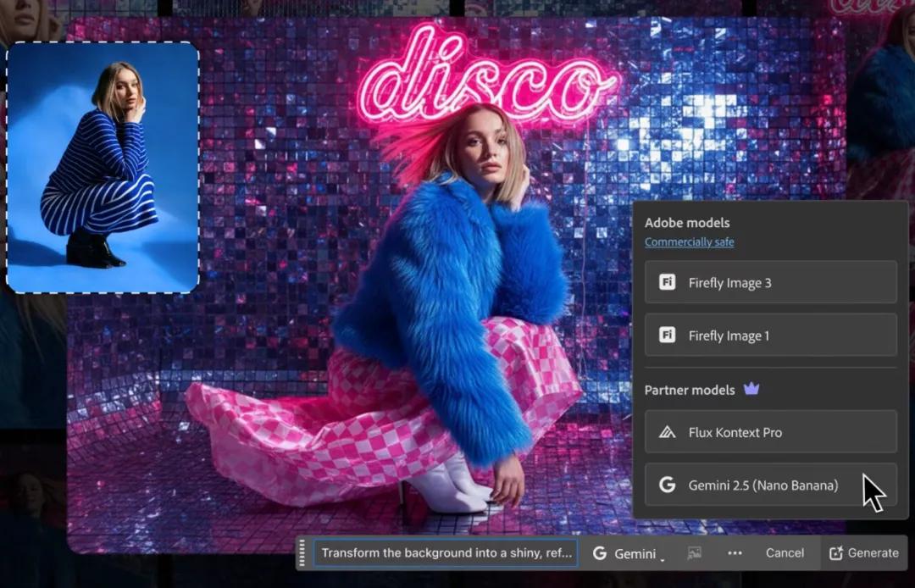Open the Gemini model dropdown
Viewport: 915px width, 588px height.
point(629,553)
